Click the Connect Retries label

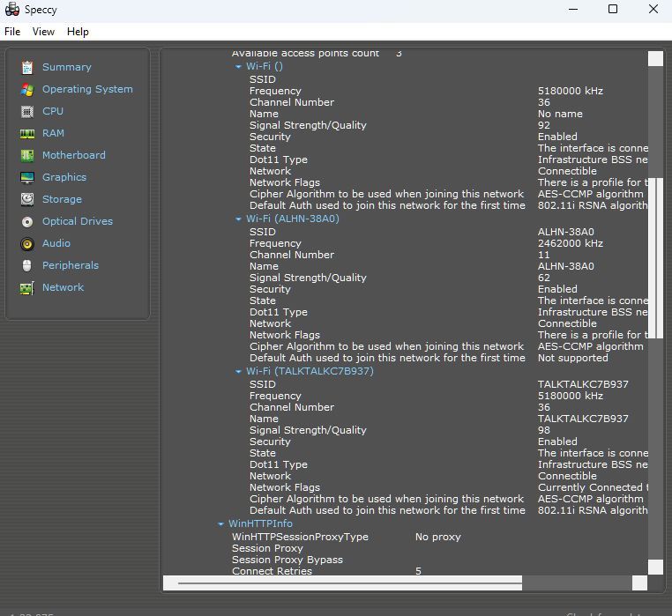click(272, 571)
